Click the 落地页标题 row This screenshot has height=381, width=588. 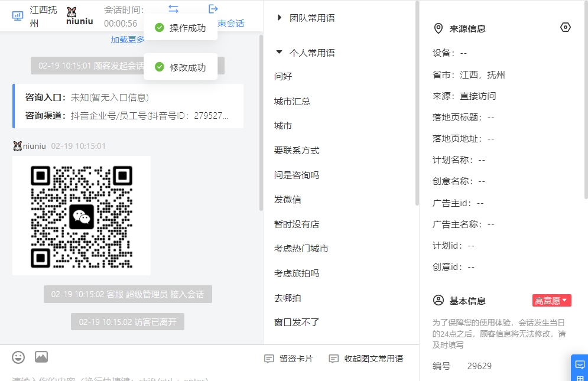click(x=463, y=118)
